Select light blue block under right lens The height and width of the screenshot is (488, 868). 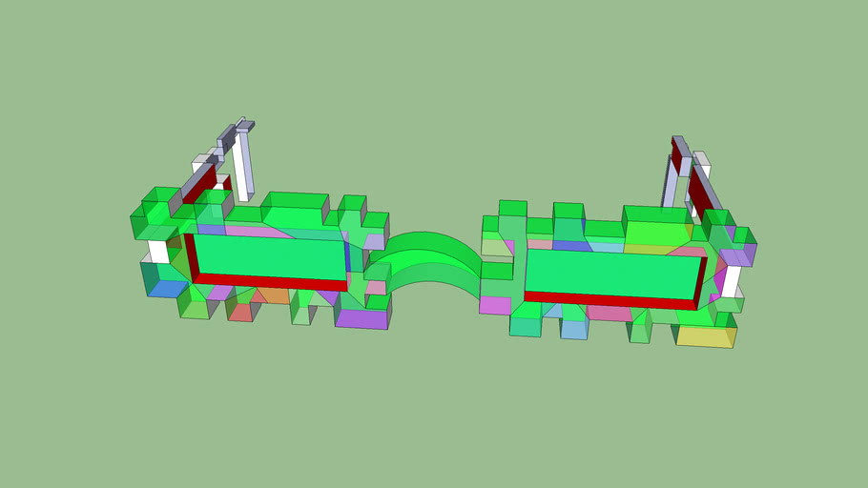pyautogui.click(x=573, y=329)
